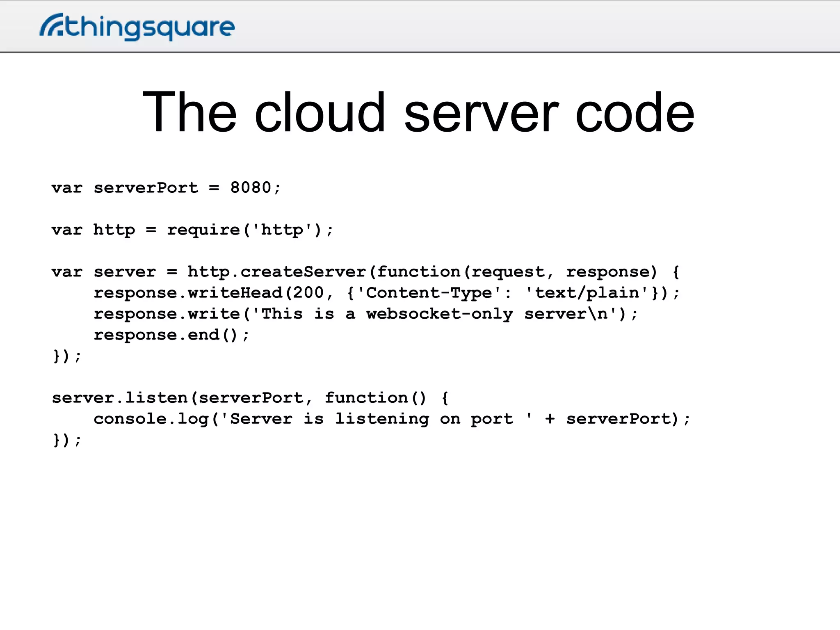This screenshot has width=840, height=630.
Task: Click the 'server.listen(serverPort' code line
Action: [x=251, y=398]
